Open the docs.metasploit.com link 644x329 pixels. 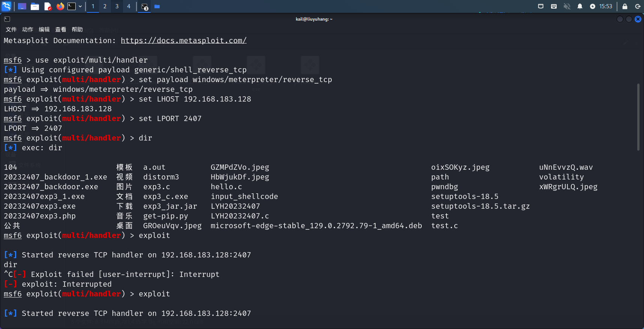tap(184, 40)
